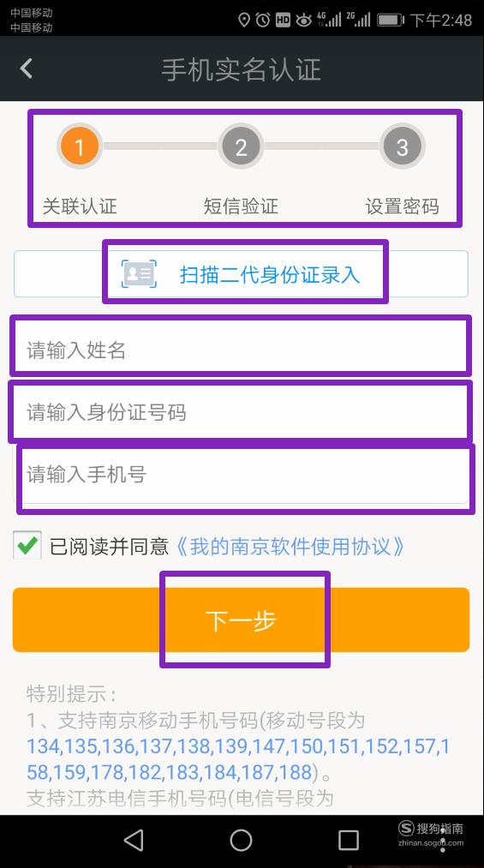Screen dimensions: 484x868
Task: Select the 关联认证 step label
Action: coord(80,206)
